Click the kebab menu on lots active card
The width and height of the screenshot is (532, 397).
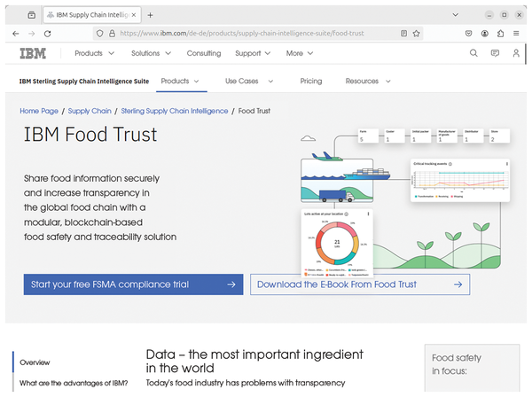click(368, 214)
